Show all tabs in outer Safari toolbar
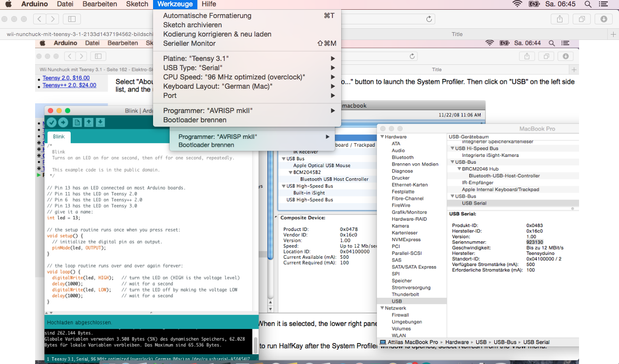This screenshot has width=619, height=364. 581,19
